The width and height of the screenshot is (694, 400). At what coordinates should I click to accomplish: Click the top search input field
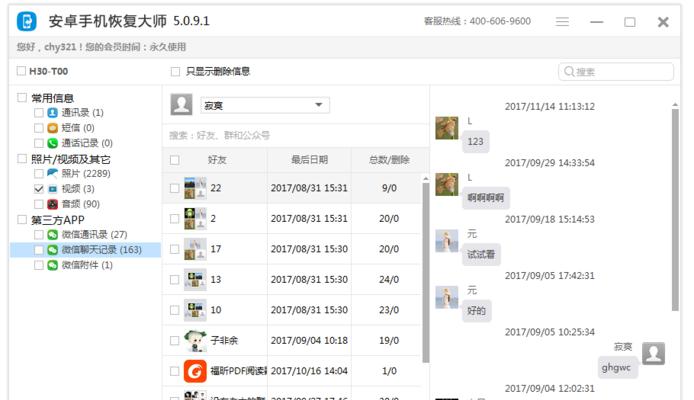616,72
